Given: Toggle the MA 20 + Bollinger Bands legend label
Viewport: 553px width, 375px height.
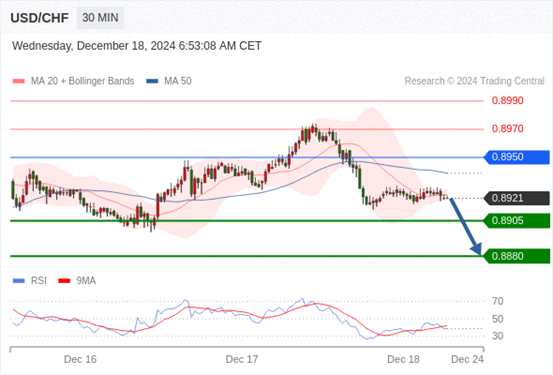Looking at the screenshot, I should (83, 81).
